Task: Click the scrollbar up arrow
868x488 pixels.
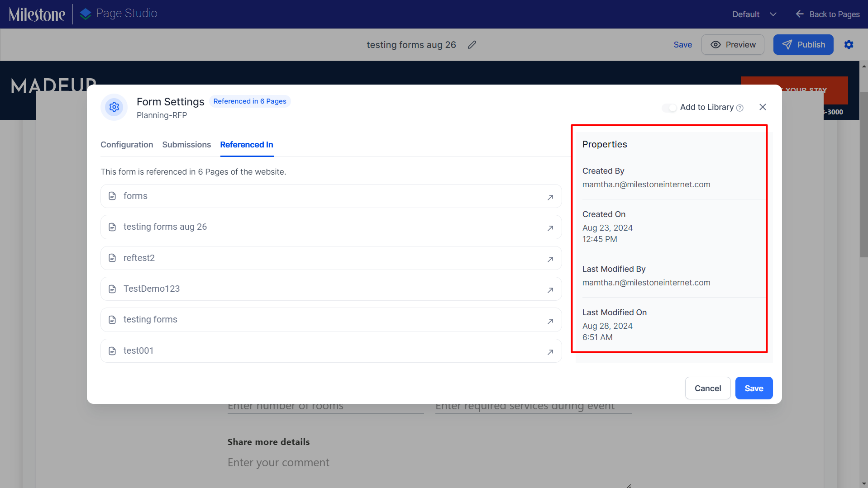Action: tap(864, 66)
